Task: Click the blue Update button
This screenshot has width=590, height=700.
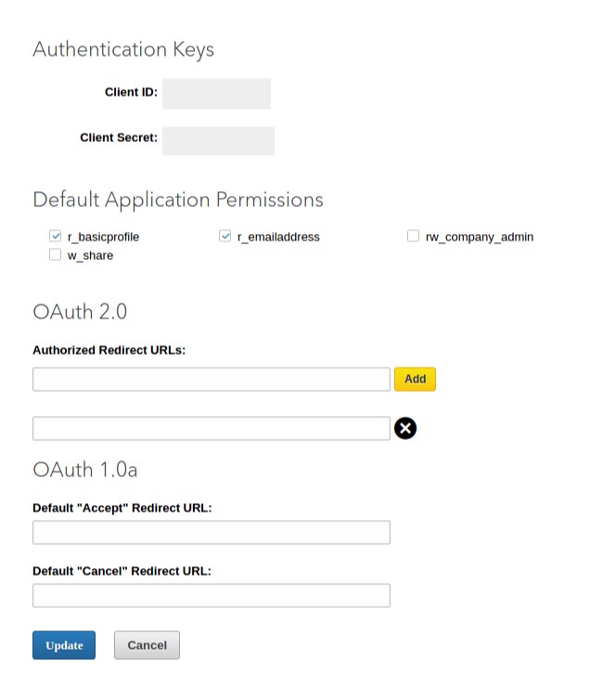Action: point(64,645)
